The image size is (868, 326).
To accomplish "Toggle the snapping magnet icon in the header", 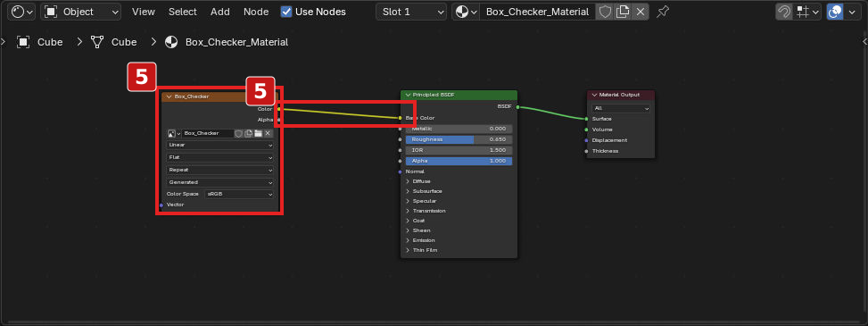I will pos(784,12).
